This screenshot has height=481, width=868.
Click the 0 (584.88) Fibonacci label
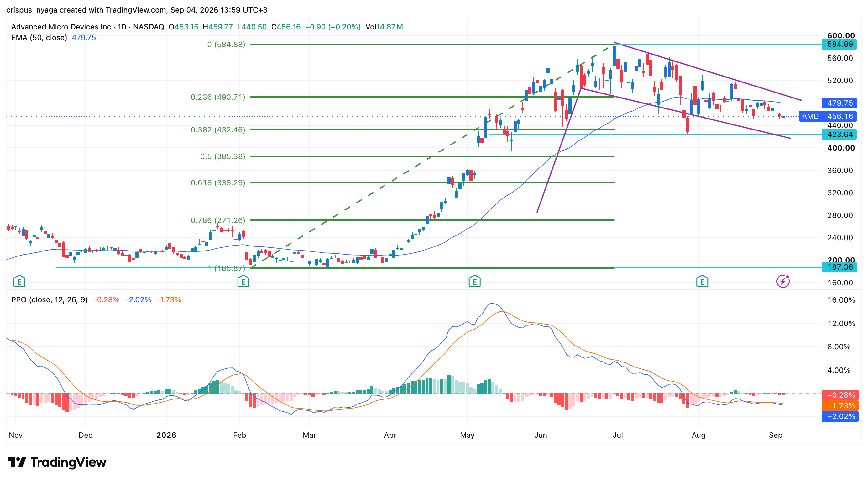tap(226, 45)
